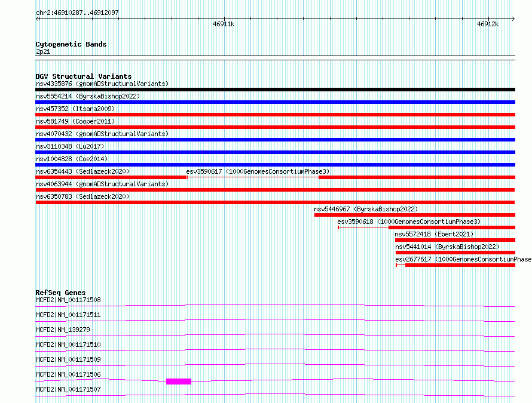Screen dimensions: 532x403
Task: Open nsv5554214 (ByrskaBishop2022) label
Action: tap(88, 96)
